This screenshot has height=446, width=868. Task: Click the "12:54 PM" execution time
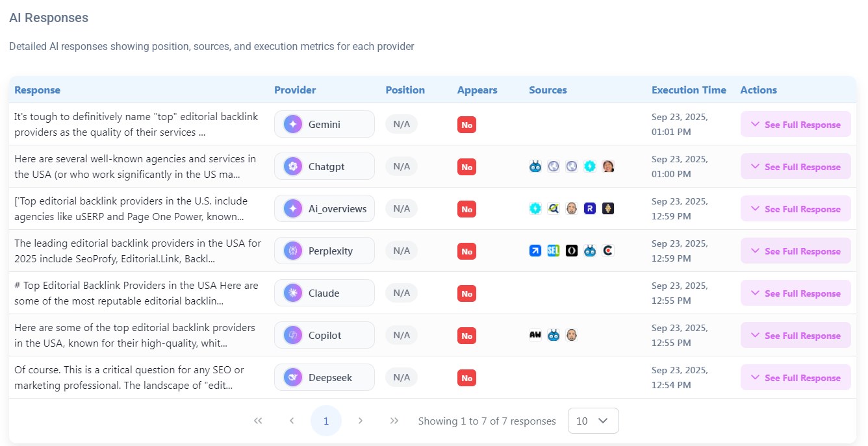(672, 385)
